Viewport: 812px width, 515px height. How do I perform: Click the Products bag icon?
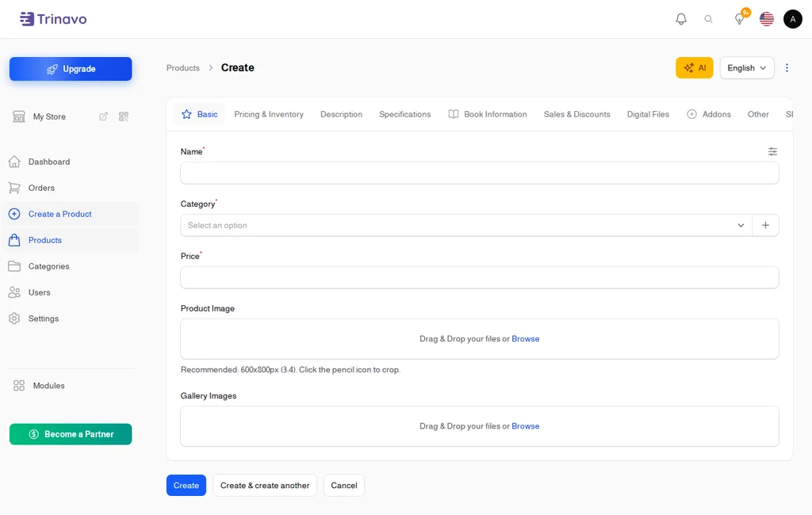point(14,239)
